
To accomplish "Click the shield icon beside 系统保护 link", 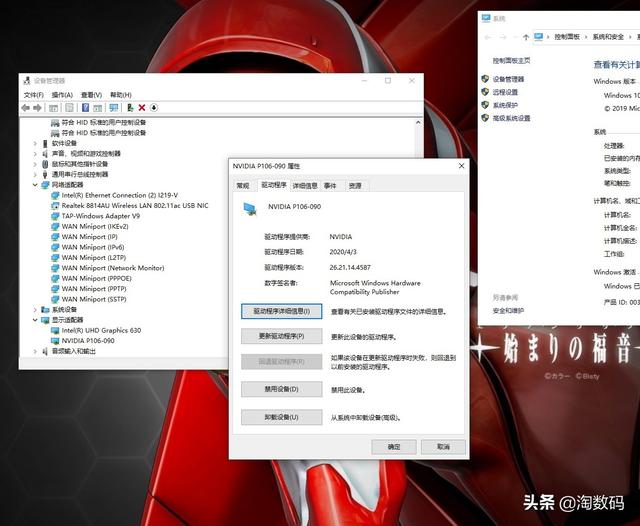I will tap(485, 105).
